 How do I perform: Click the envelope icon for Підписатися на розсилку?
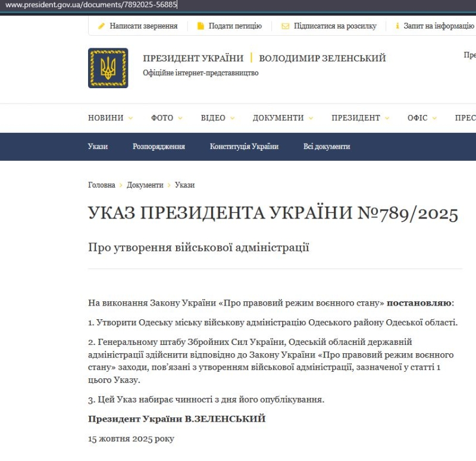285,26
